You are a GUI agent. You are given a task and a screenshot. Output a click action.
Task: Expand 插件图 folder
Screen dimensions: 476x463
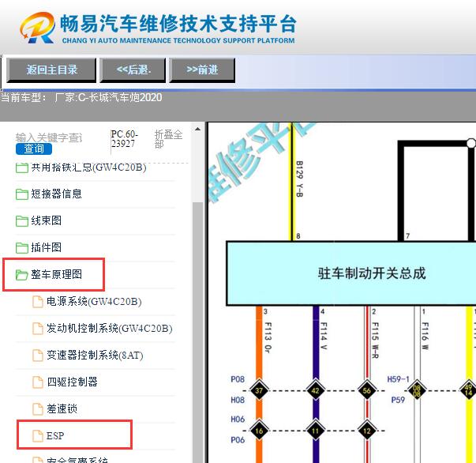click(46, 247)
